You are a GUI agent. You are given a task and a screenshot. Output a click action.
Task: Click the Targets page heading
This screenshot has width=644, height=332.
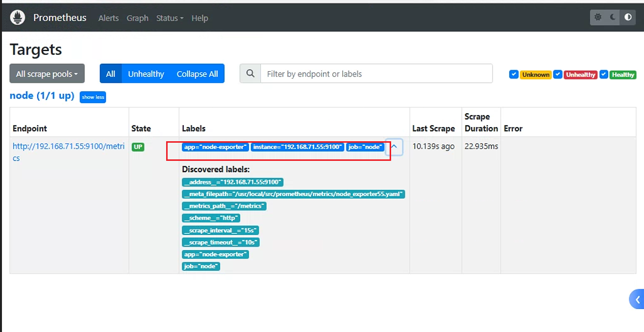coord(36,50)
